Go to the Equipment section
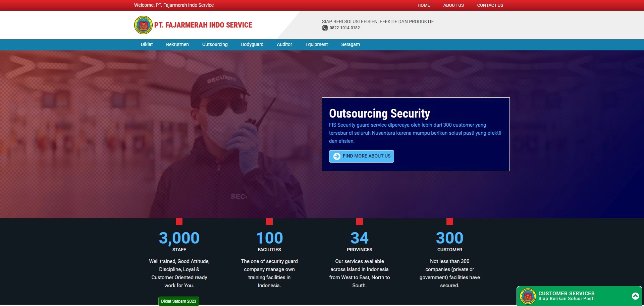The image size is (644, 306). 317,44
